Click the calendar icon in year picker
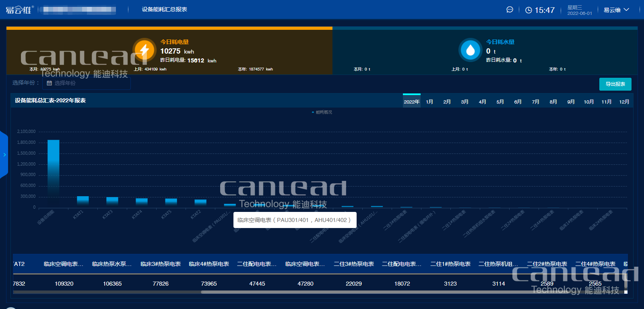This screenshot has height=309, width=644. (50, 83)
